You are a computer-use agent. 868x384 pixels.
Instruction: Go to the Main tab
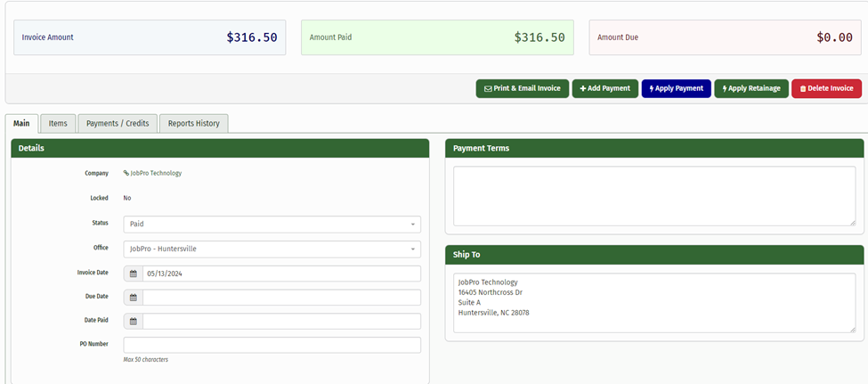pos(21,124)
